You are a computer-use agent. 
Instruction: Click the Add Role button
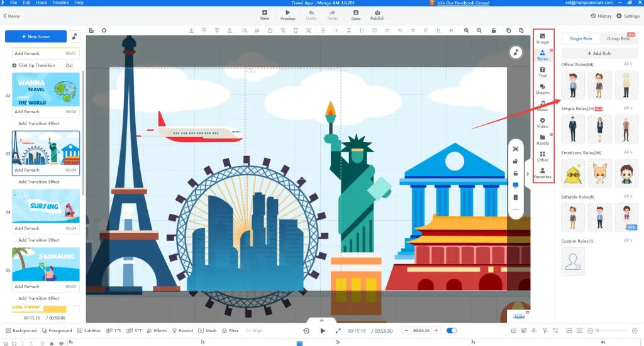click(x=599, y=53)
